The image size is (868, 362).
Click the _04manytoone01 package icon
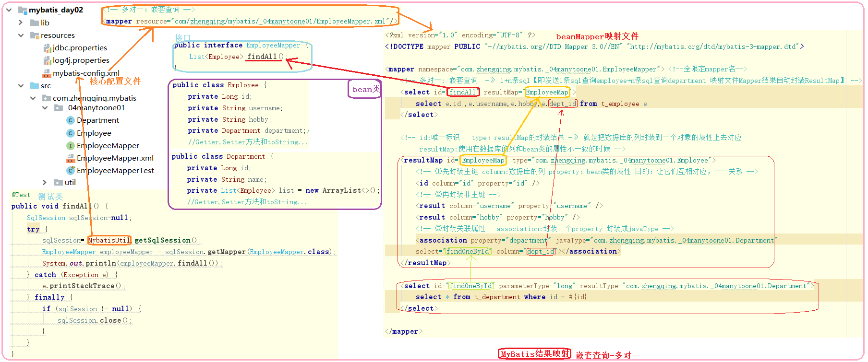[59, 108]
